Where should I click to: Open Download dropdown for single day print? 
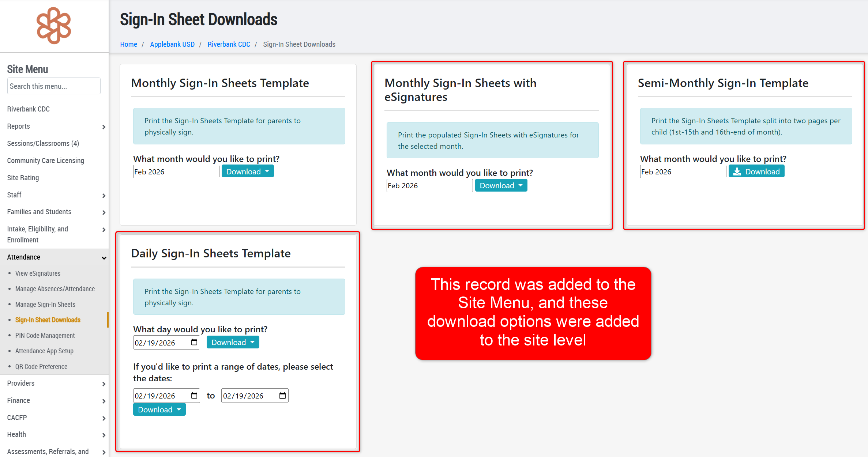(x=233, y=342)
